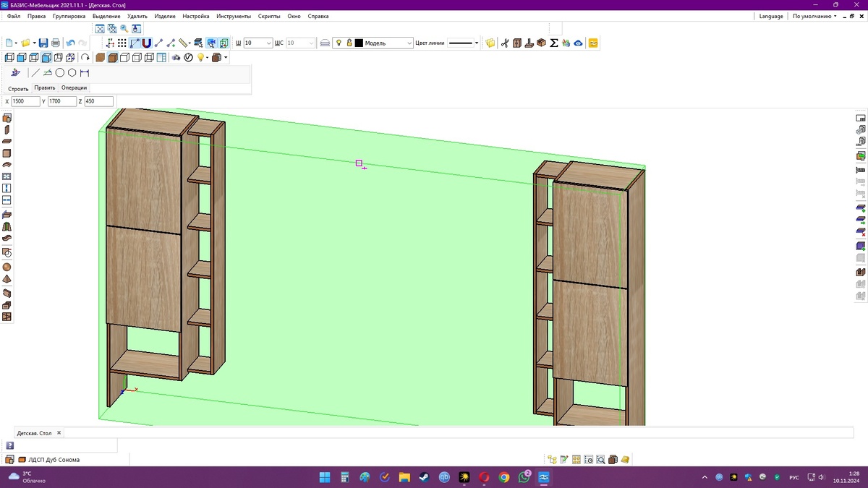Click the Undo arrow icon
This screenshot has height=488, width=868.
coord(70,43)
